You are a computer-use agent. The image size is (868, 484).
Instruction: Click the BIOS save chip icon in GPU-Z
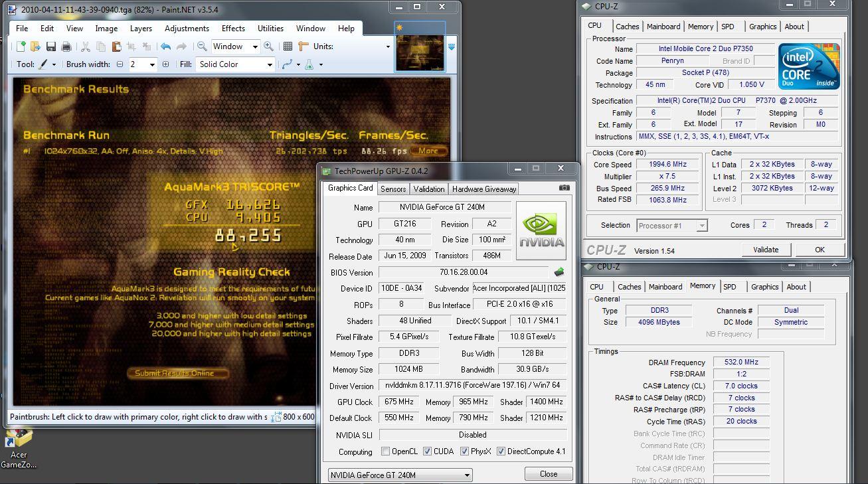click(x=559, y=272)
